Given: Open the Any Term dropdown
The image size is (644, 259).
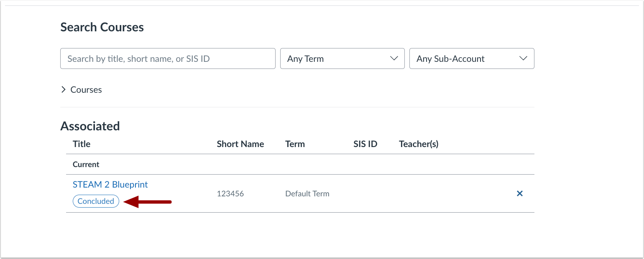Looking at the screenshot, I should tap(342, 58).
